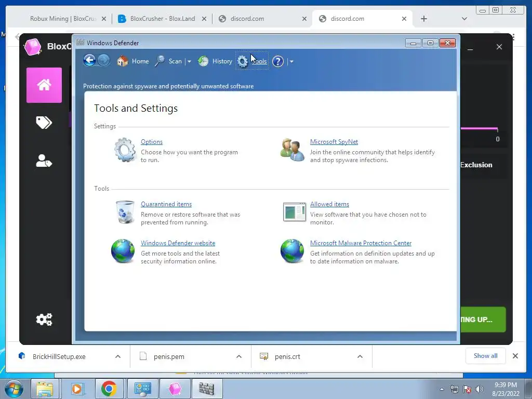Select BloxCrusher home sidebar icon
Screen dimensions: 532x399
click(x=44, y=85)
